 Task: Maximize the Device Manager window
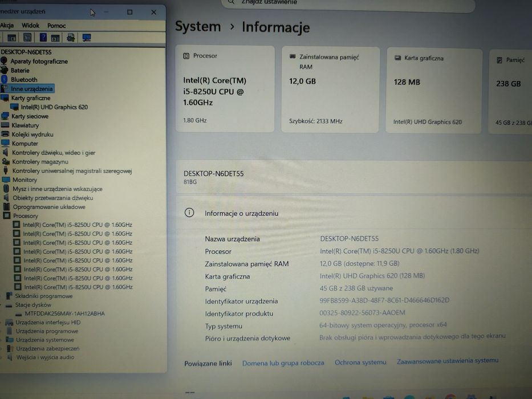pyautogui.click(x=129, y=12)
